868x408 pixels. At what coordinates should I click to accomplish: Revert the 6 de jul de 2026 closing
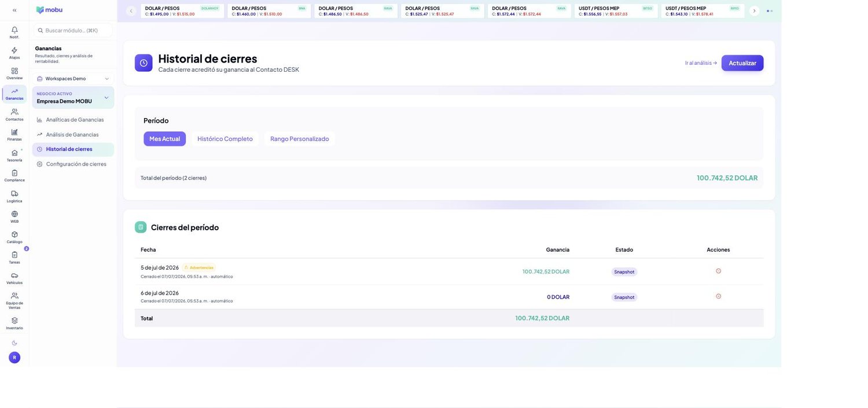[718, 296]
